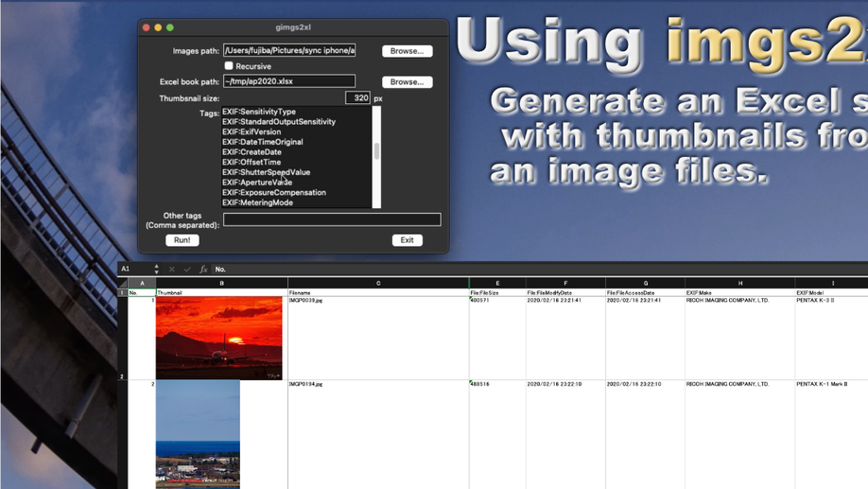Select EXIF:OffsetTime tag

click(252, 163)
